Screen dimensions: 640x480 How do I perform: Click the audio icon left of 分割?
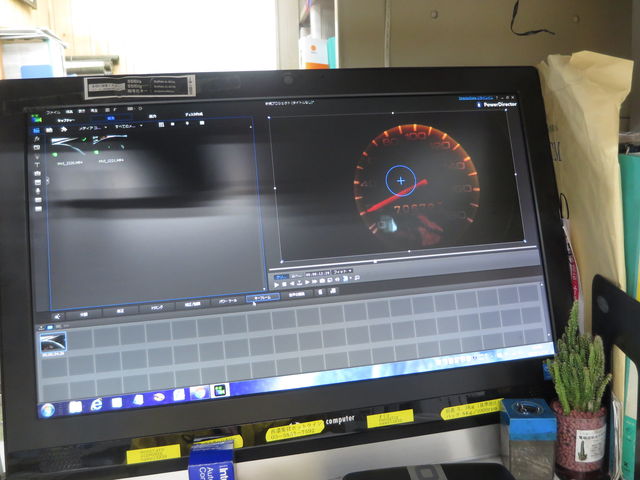click(x=58, y=316)
